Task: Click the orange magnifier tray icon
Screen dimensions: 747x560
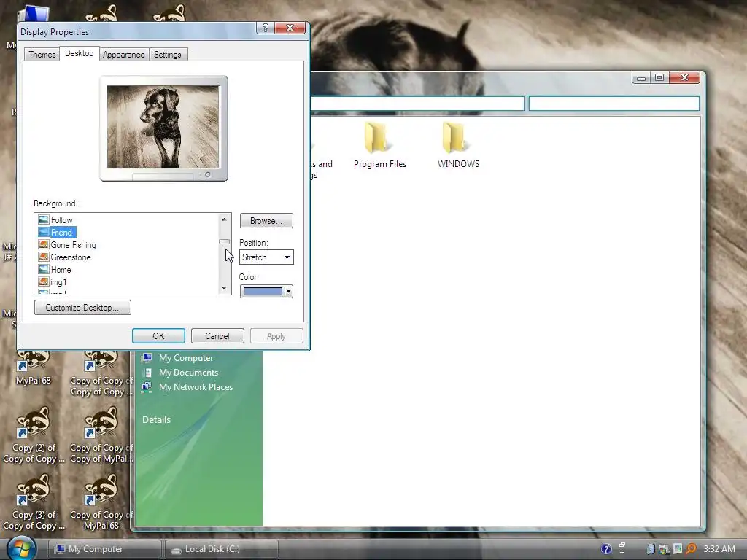Action: click(691, 549)
